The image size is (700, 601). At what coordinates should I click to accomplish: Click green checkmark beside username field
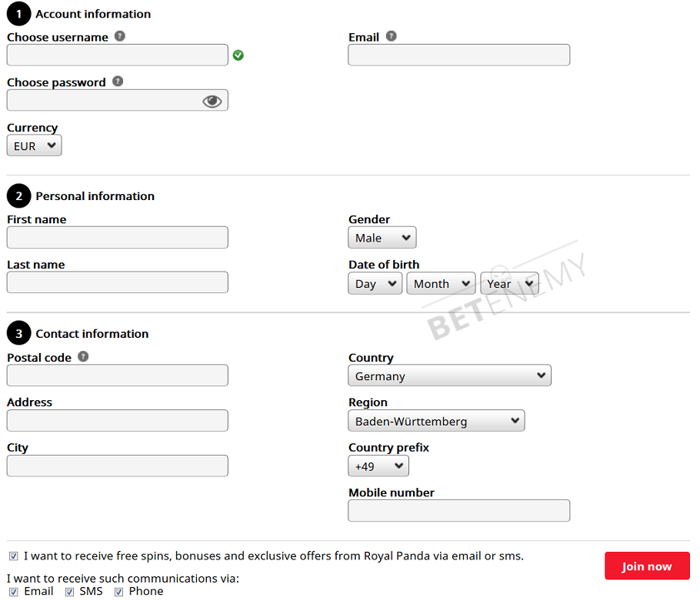point(238,55)
